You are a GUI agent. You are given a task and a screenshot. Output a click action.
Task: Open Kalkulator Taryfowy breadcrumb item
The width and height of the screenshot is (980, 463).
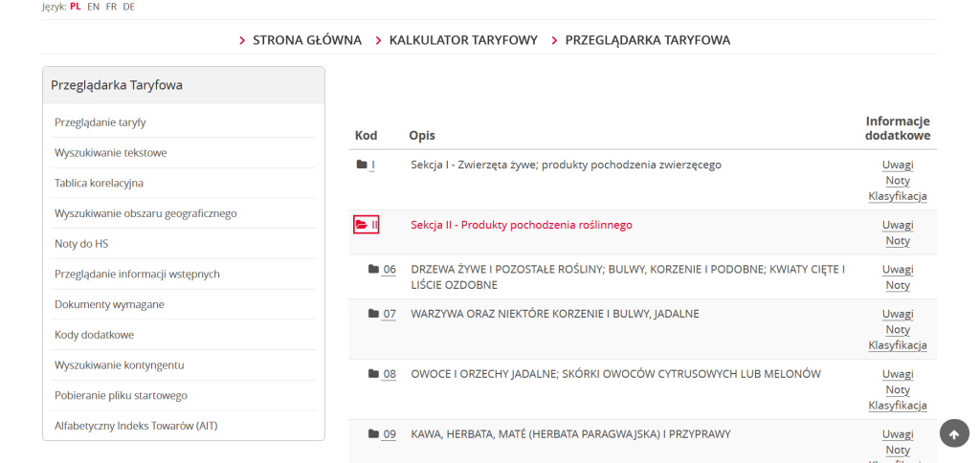(463, 40)
